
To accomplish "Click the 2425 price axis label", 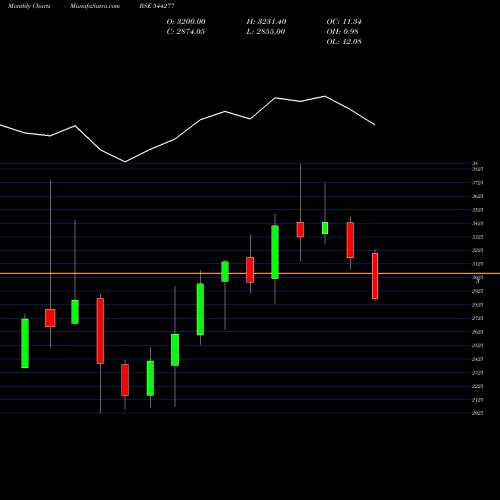I will tap(478, 359).
